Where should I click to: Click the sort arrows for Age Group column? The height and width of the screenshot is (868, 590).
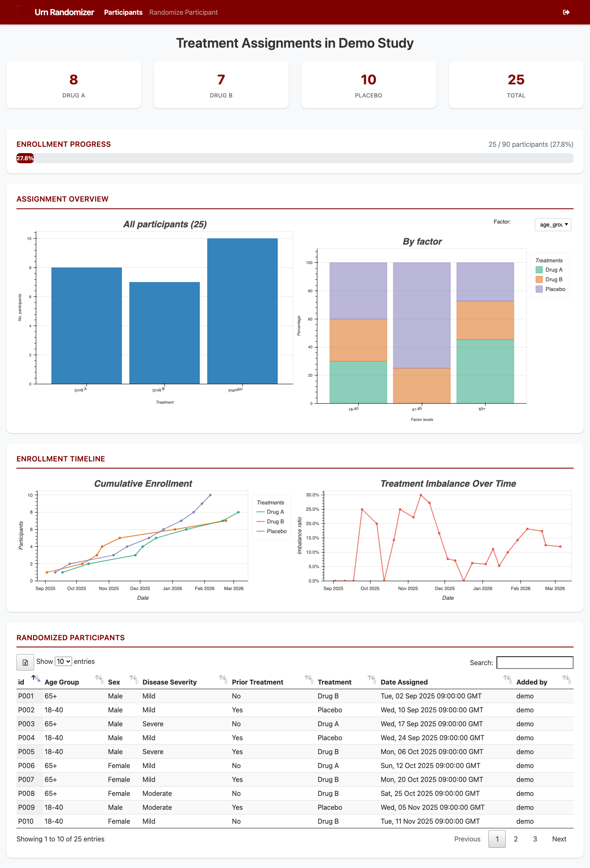pyautogui.click(x=99, y=679)
